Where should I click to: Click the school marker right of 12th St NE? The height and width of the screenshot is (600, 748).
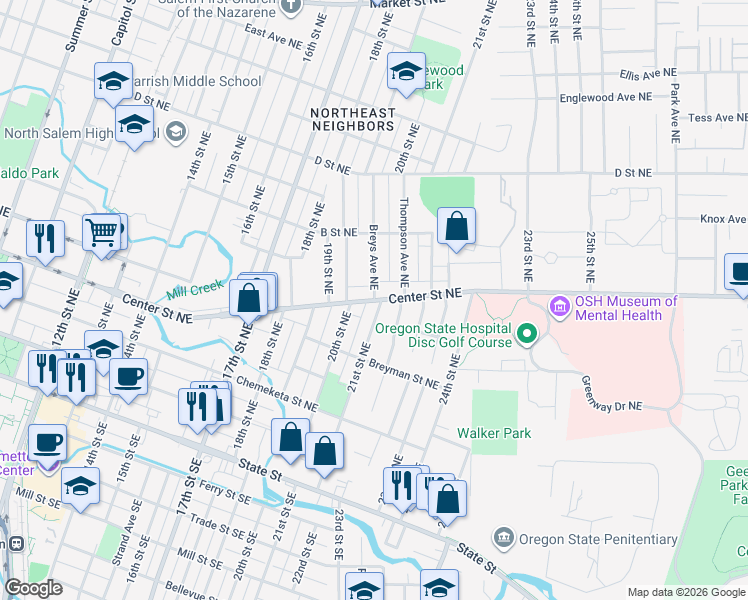(x=104, y=350)
